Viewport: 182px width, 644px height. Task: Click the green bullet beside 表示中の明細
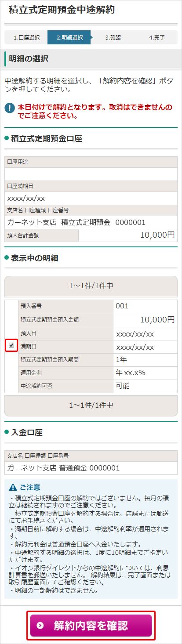pos(7,258)
